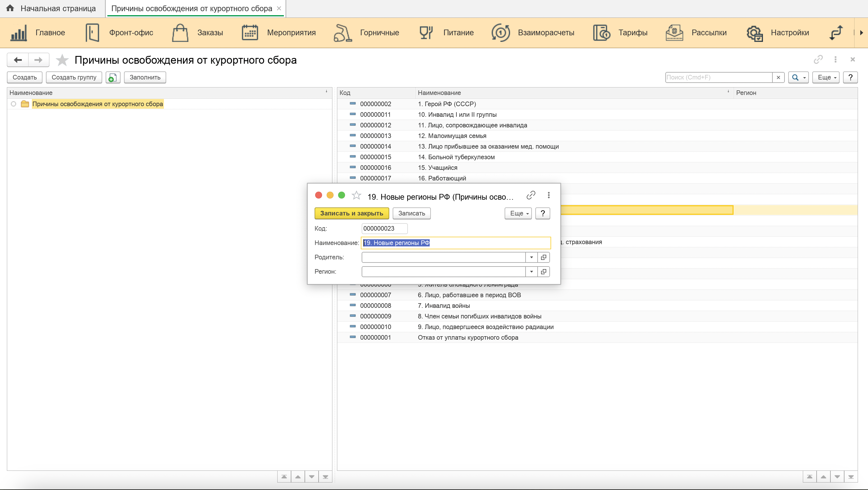Select row 7. Инвалид войны

[x=597, y=306]
